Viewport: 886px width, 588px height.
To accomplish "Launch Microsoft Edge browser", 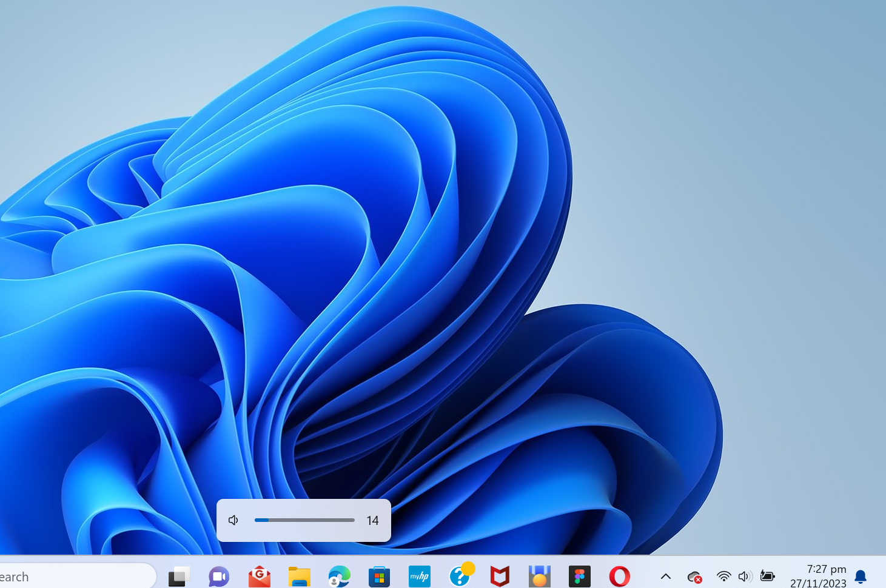I will tap(339, 576).
